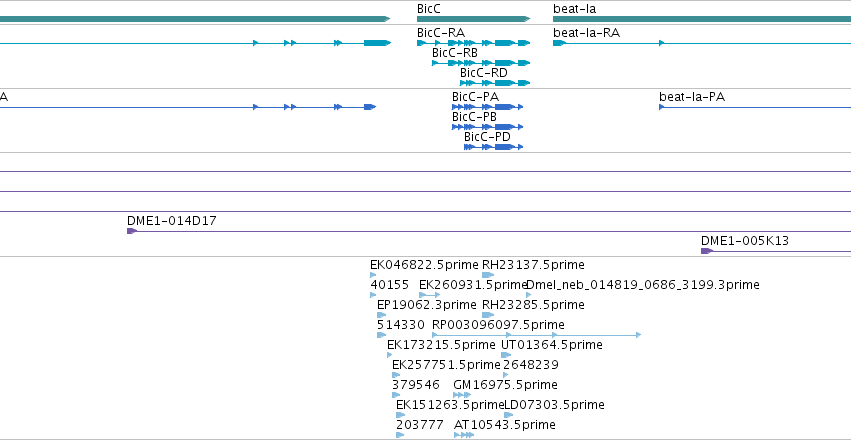Select the EK257751.5prime EST entry
851x440 pixels.
446,365
